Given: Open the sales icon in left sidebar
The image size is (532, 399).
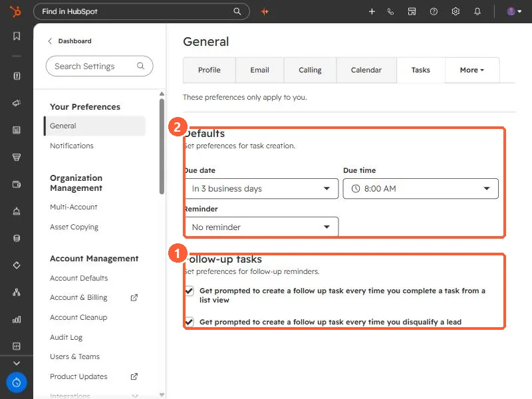Looking at the screenshot, I should 16,157.
